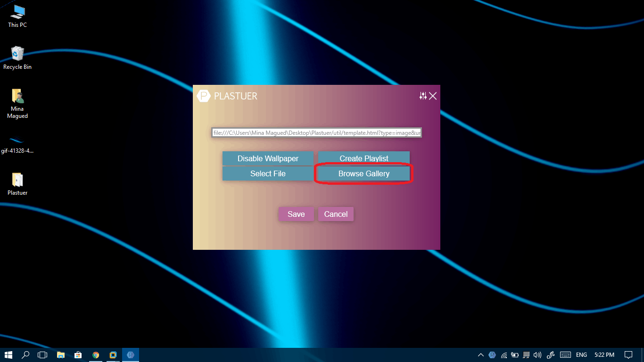Click the Disable Wallpaper button
The image size is (644, 362).
[268, 158]
